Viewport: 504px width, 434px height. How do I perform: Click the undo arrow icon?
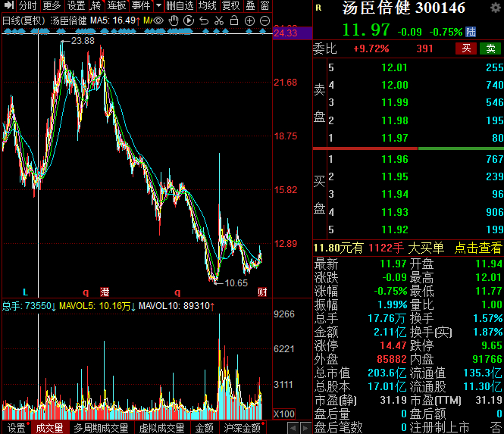click(x=204, y=21)
